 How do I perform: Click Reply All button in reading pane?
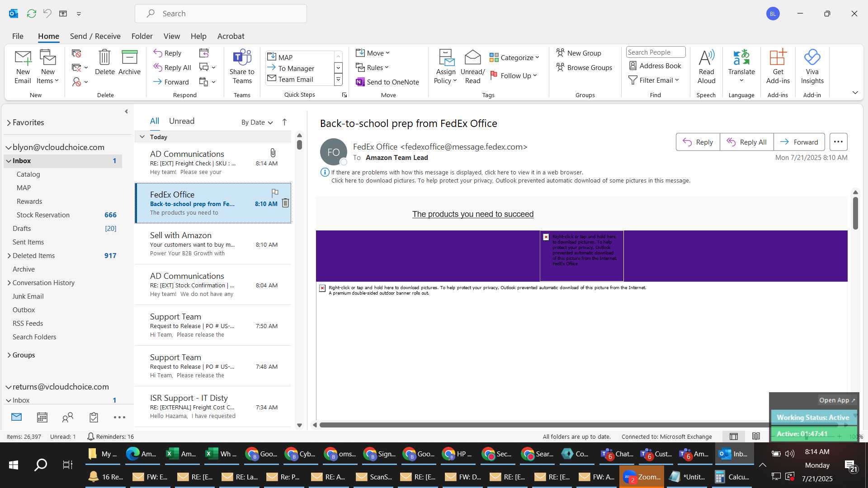pyautogui.click(x=746, y=142)
